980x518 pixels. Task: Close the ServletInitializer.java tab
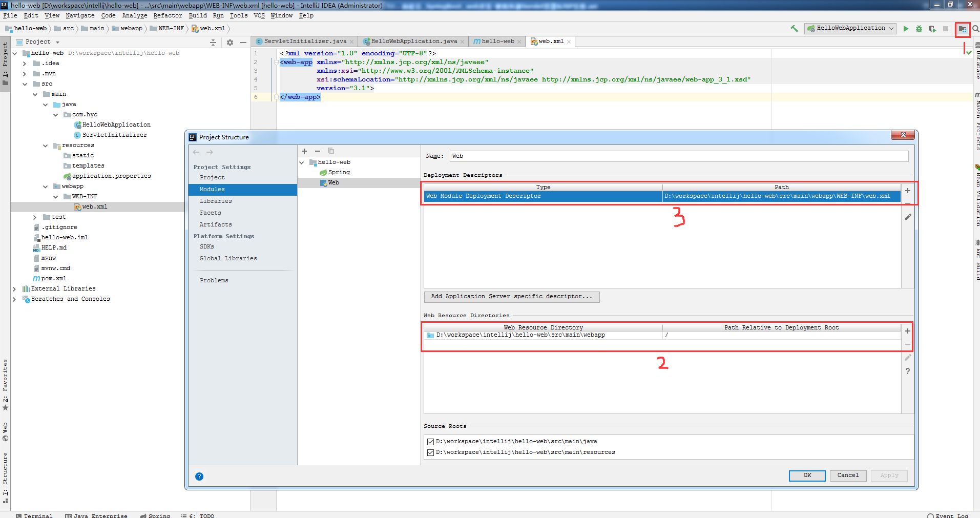[x=352, y=42]
